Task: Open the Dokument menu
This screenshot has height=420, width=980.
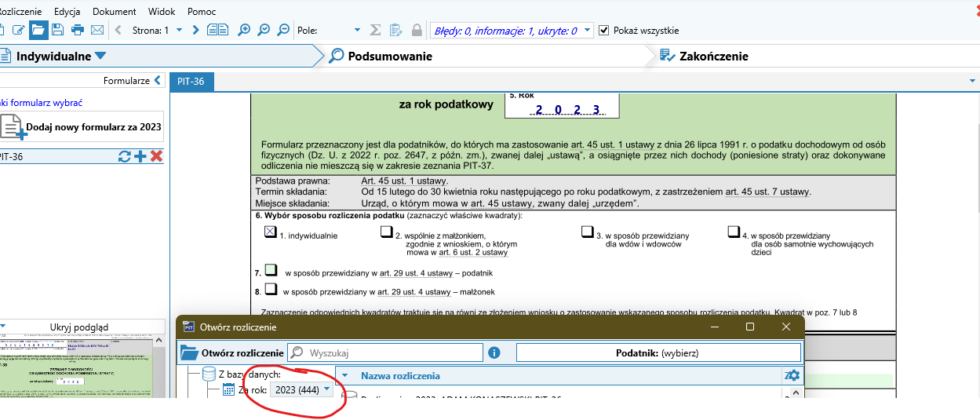Action: pos(114,11)
